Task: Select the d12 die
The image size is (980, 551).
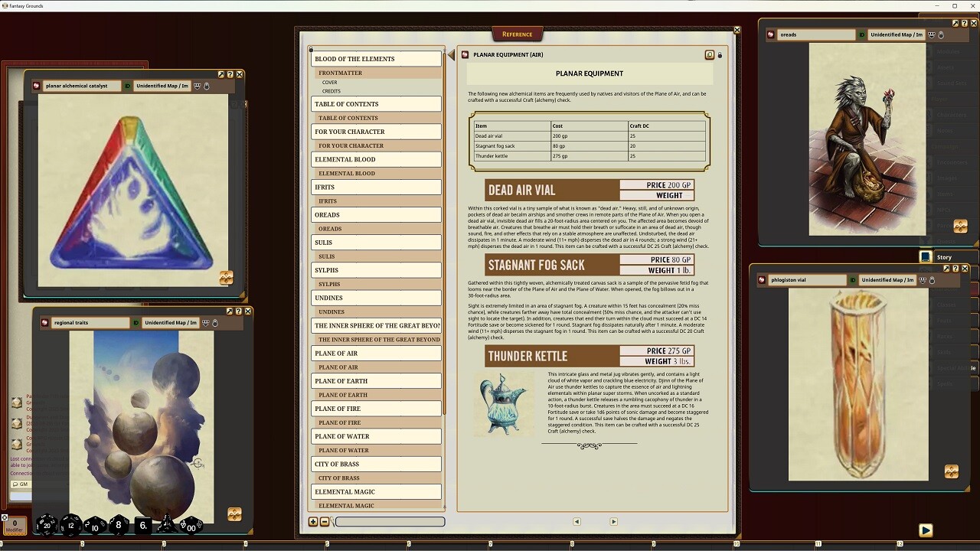Action: point(71,526)
